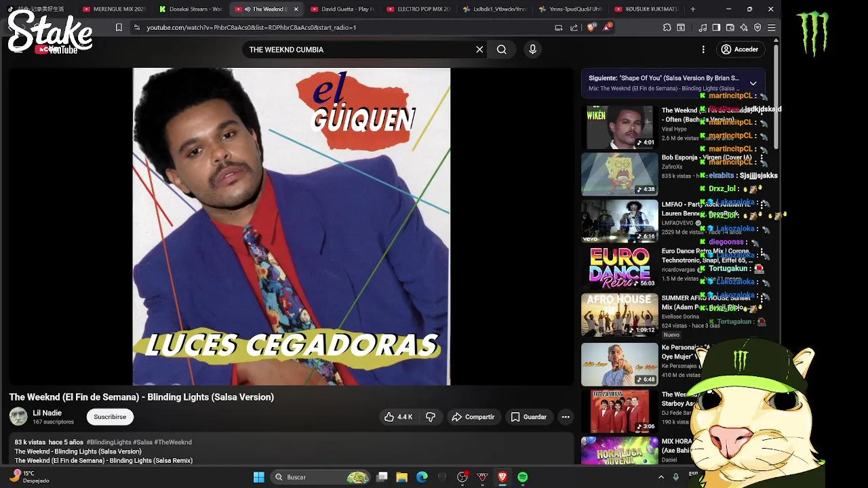Open Brave Wallet icon
The image size is (868, 488).
click(x=730, y=27)
